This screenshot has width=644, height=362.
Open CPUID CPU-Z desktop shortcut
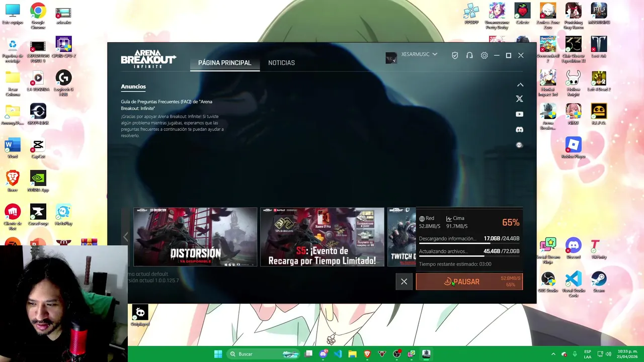(63, 48)
